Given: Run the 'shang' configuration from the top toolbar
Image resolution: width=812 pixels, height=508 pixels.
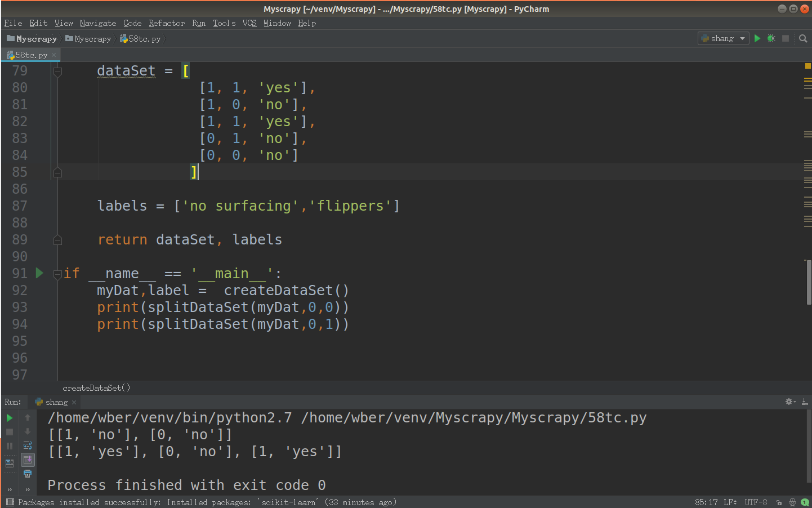Looking at the screenshot, I should 757,38.
